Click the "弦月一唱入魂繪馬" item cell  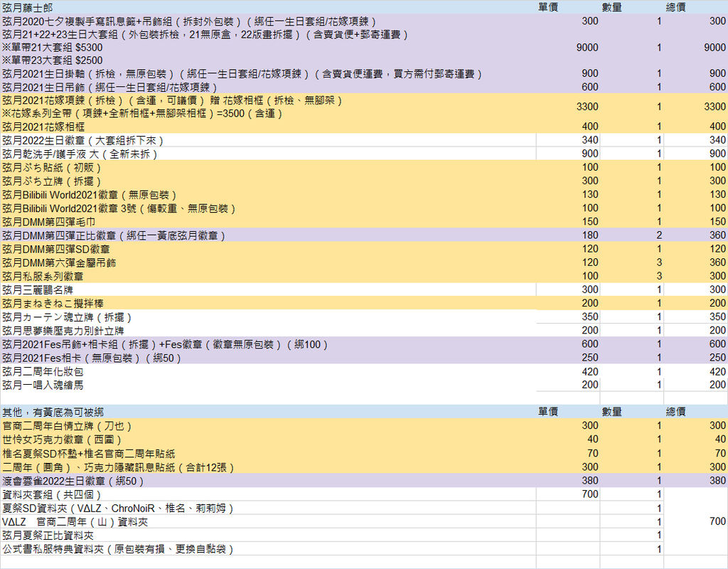(43, 385)
